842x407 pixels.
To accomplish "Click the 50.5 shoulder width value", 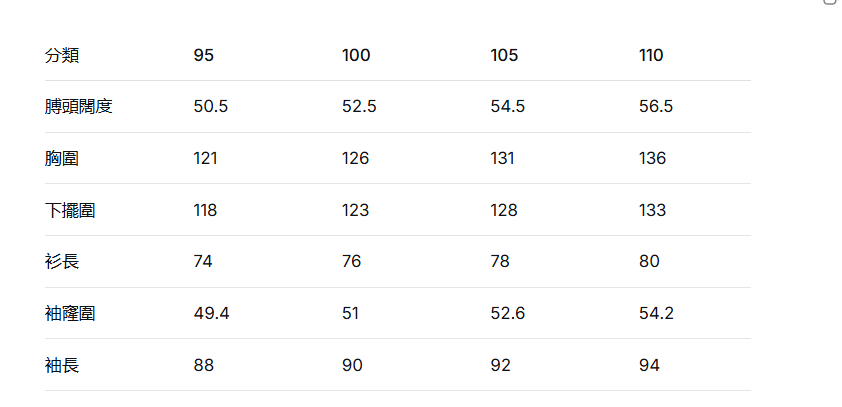I will click(x=211, y=106).
